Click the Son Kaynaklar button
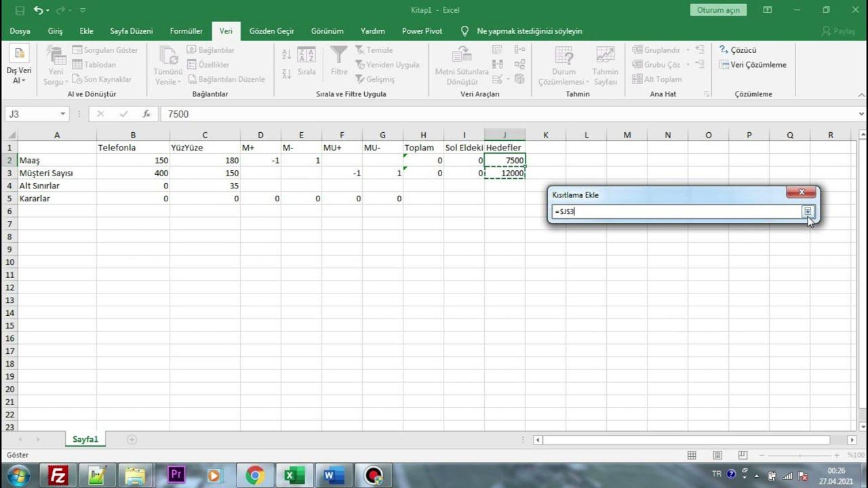This screenshot has height=488, width=868. coord(102,79)
